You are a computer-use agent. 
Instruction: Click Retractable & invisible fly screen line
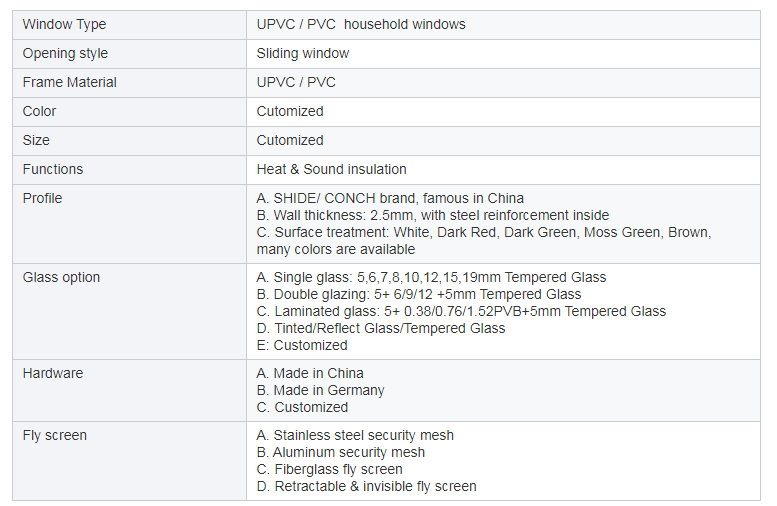click(x=367, y=487)
